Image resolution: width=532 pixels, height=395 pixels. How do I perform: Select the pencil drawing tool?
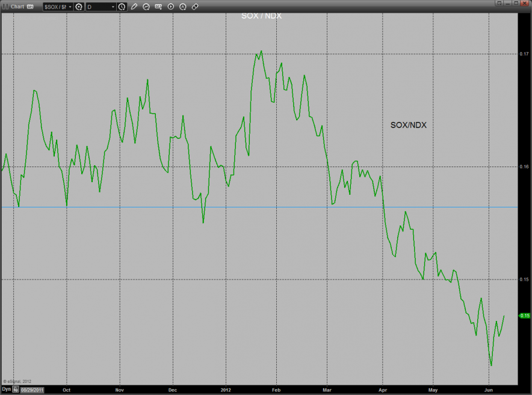pos(134,7)
